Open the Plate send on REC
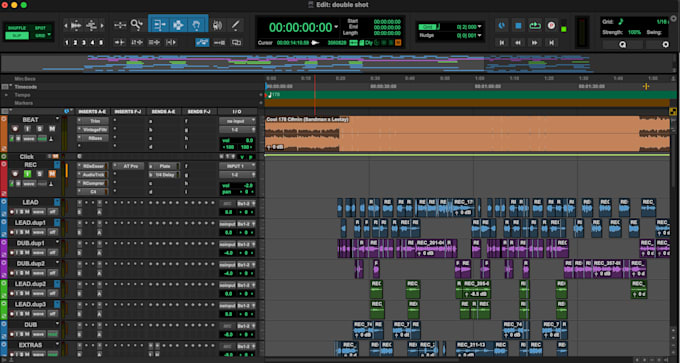This screenshot has height=363, width=680. (164, 166)
